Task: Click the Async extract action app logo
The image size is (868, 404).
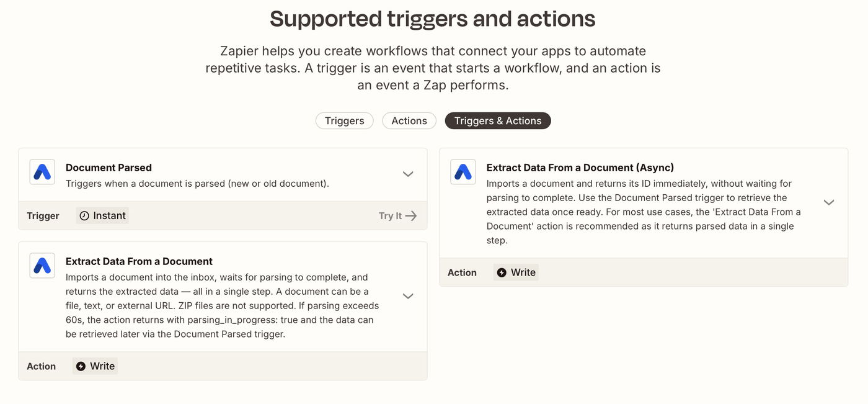Action: click(x=463, y=172)
